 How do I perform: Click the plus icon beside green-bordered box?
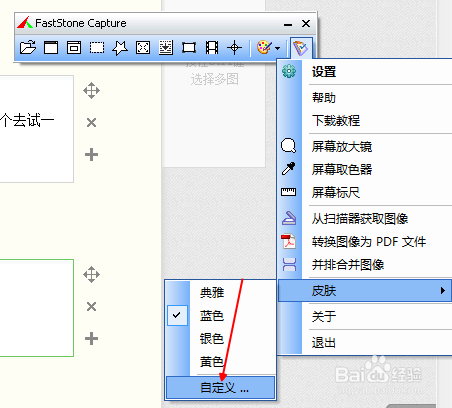point(91,339)
